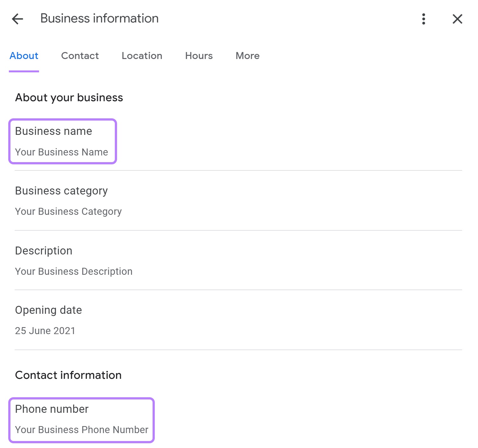Click Your Business Phone Number text

click(82, 430)
